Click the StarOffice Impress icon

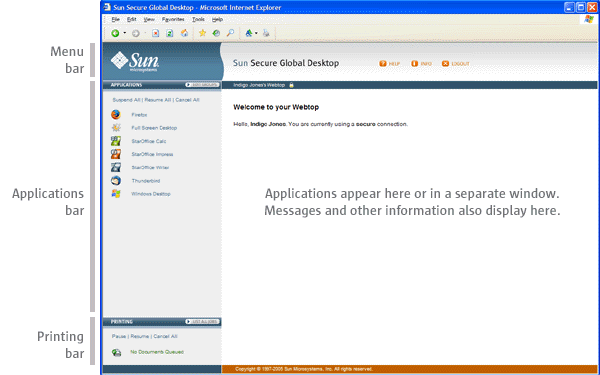[116, 154]
